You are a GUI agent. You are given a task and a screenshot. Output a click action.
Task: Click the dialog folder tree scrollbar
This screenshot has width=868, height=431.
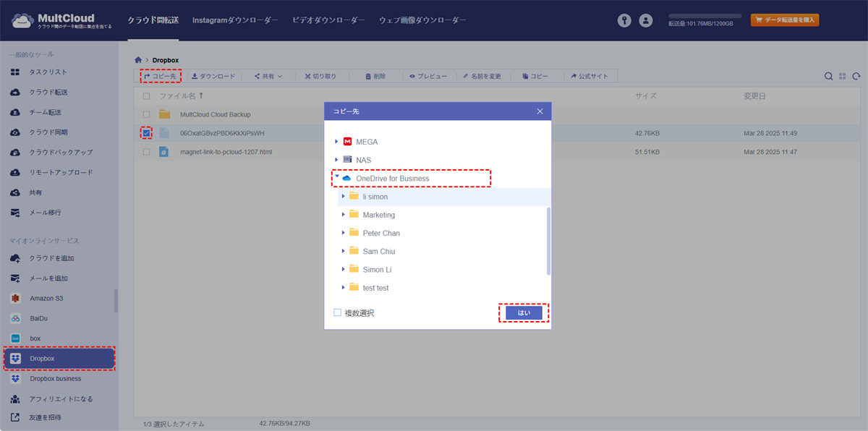click(x=548, y=241)
